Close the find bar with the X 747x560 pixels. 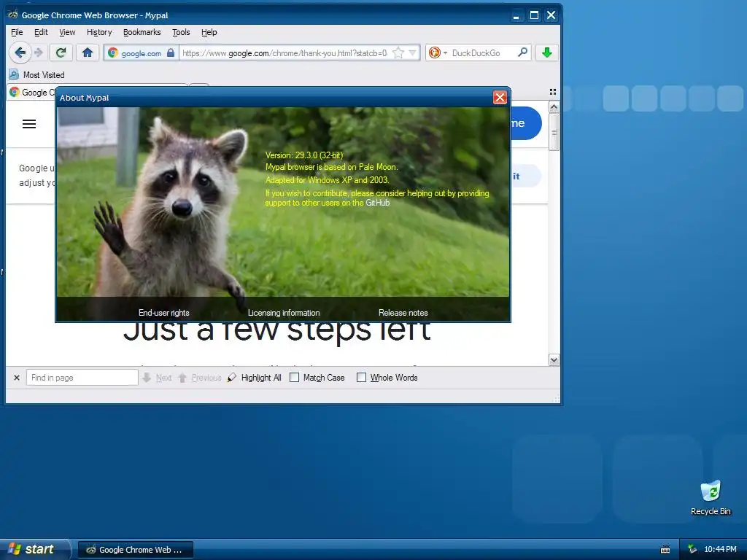coord(17,378)
